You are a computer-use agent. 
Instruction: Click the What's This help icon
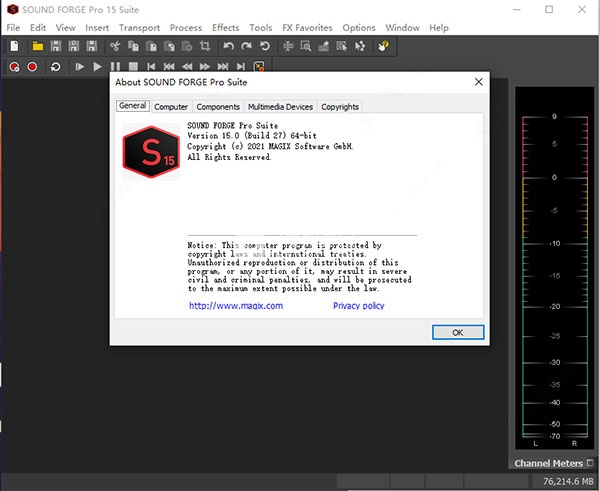(x=383, y=46)
